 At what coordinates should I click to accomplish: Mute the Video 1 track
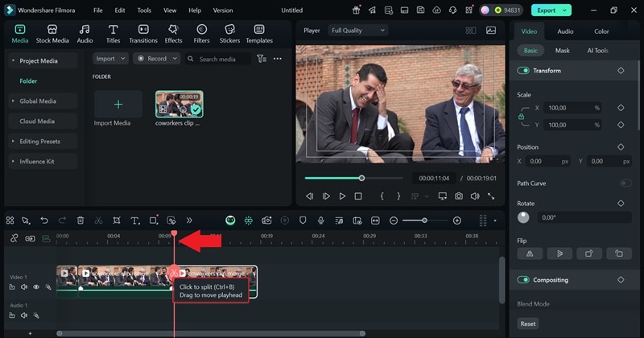pos(24,287)
